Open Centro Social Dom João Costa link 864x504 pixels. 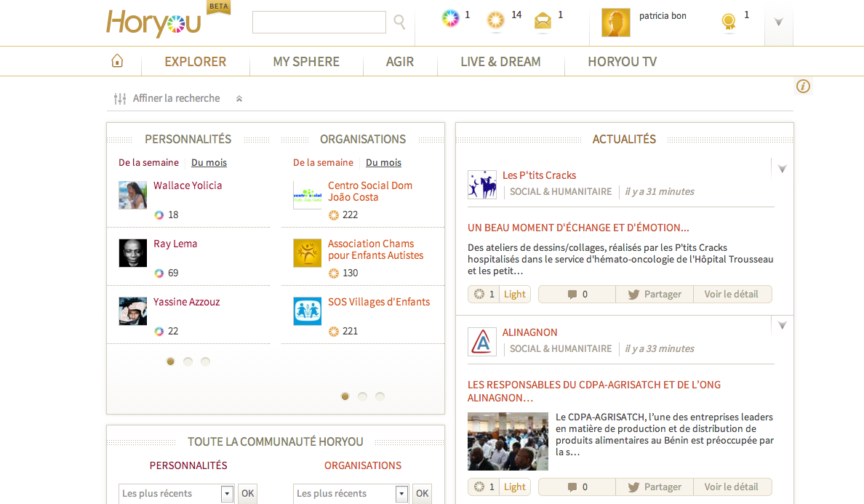click(x=369, y=191)
